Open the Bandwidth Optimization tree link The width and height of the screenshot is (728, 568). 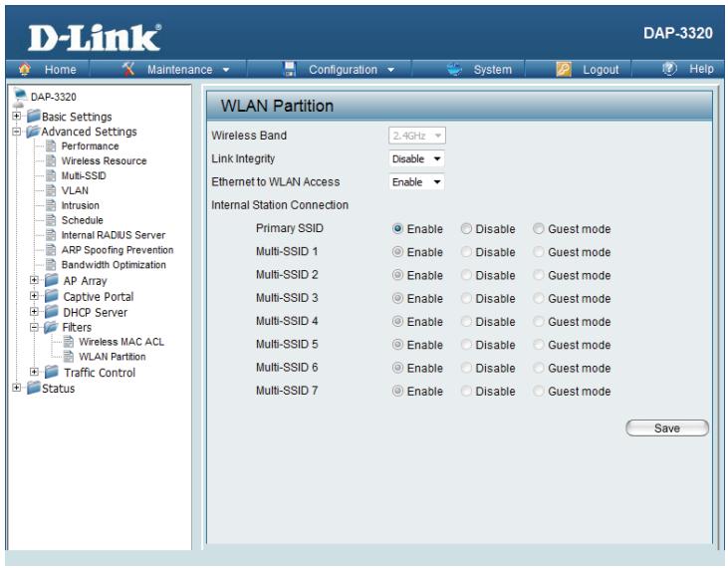pos(114,265)
